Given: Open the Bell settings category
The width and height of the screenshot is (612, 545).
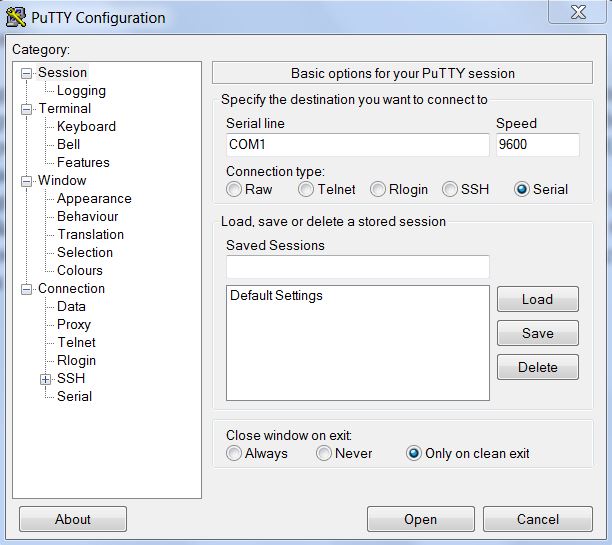Looking at the screenshot, I should tap(68, 144).
